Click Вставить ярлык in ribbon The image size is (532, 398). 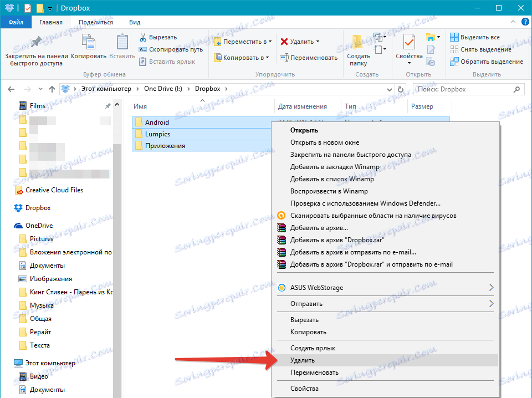167,62
